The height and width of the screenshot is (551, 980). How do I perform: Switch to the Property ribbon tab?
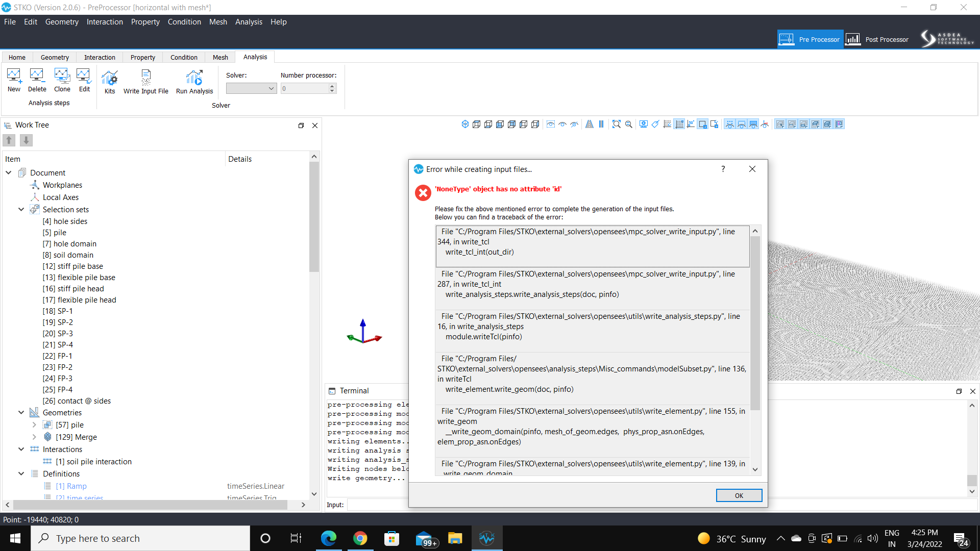tap(143, 57)
